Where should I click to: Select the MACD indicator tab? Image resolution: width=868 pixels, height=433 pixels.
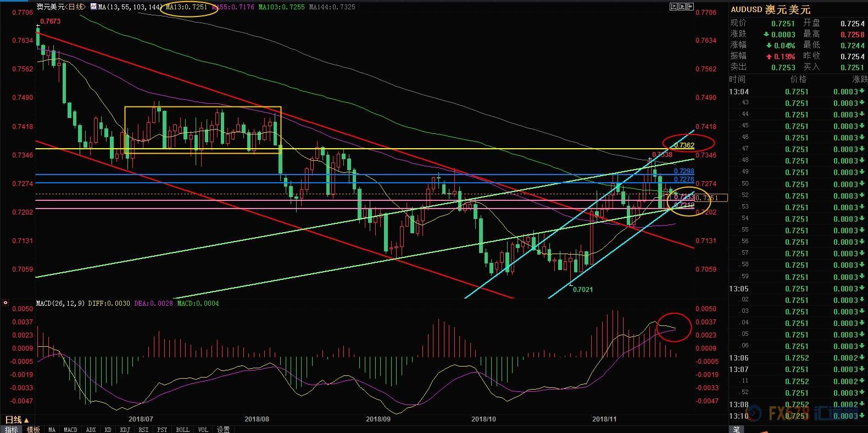pyautogui.click(x=70, y=429)
